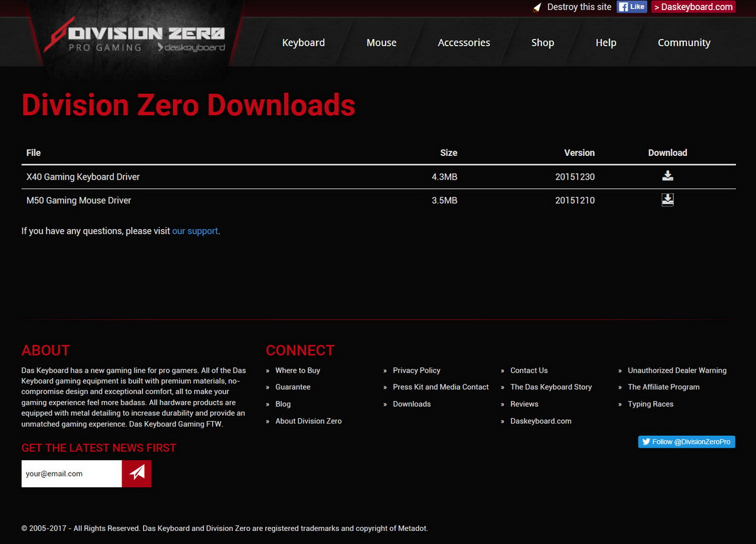This screenshot has width=756, height=544.
Task: Open Unauthorized Dealer Warning link
Action: (677, 370)
